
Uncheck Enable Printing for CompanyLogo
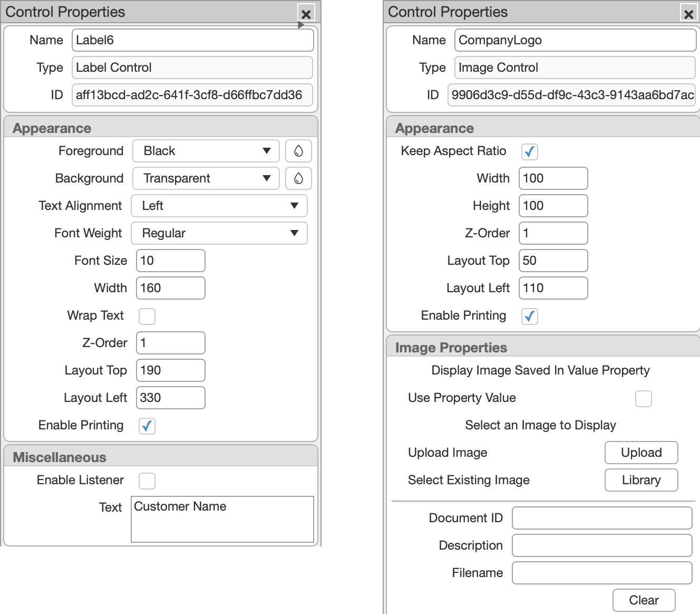click(x=530, y=316)
